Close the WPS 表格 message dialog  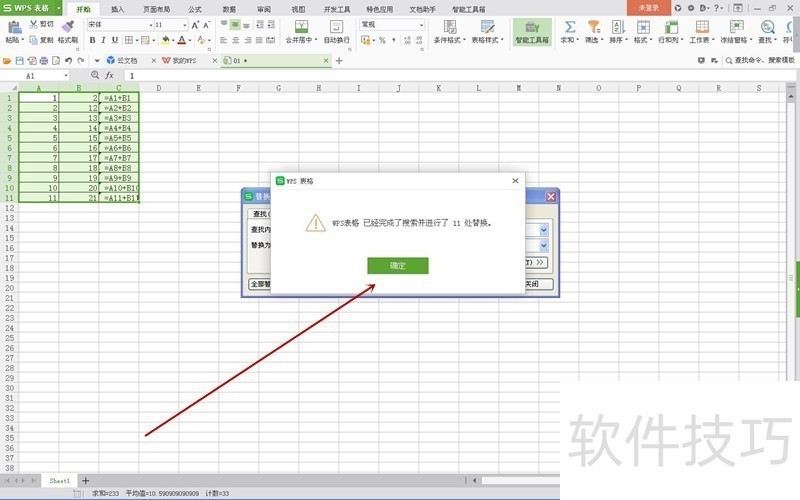pyautogui.click(x=515, y=181)
